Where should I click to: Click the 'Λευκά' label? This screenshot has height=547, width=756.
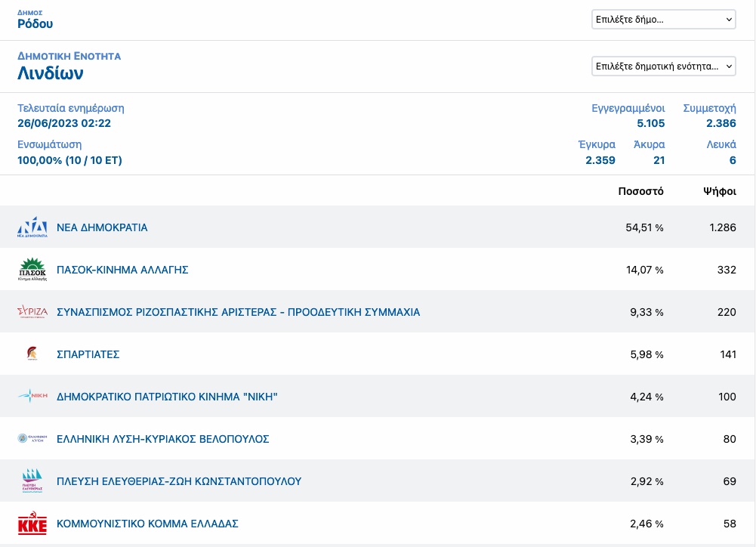click(x=721, y=144)
